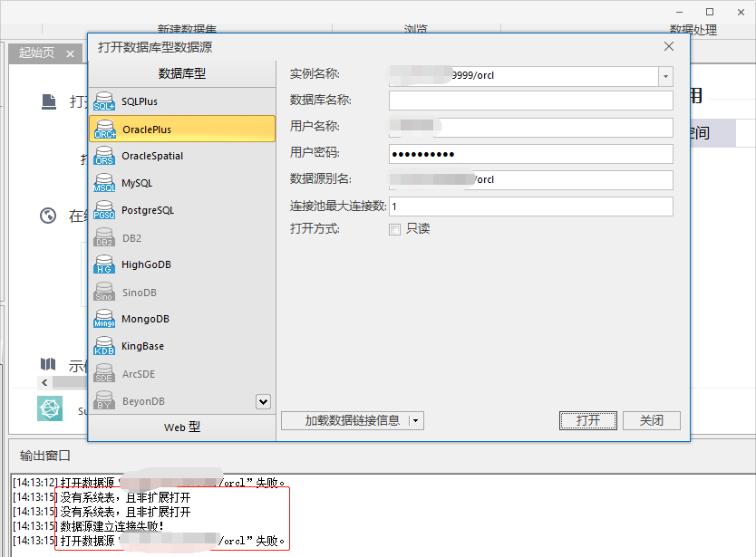Click the ArcSDE database icon

click(x=104, y=373)
